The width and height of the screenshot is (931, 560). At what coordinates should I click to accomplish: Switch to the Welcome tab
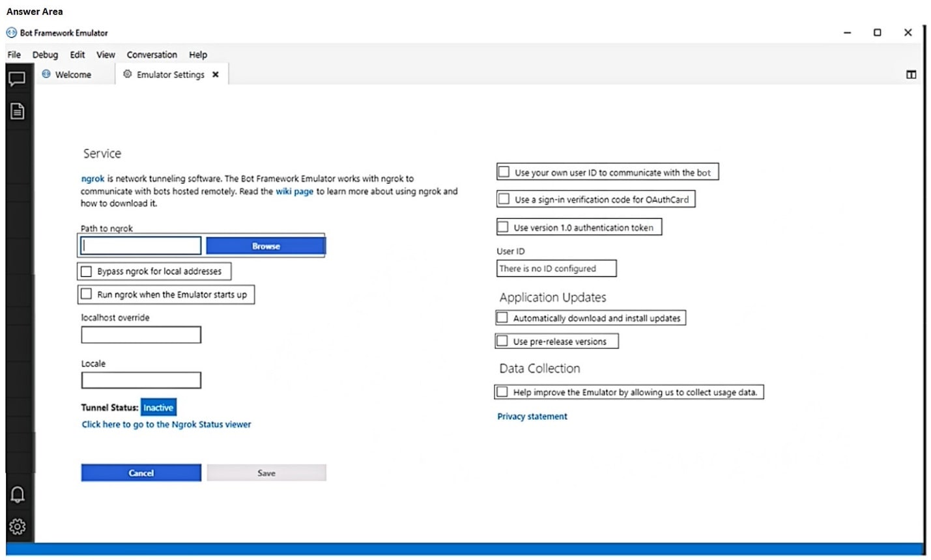point(74,74)
